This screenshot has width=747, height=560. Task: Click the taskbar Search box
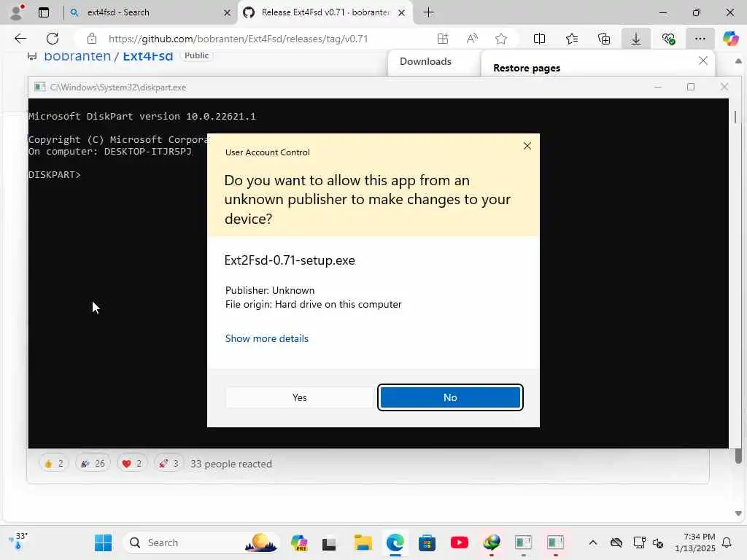point(201,542)
